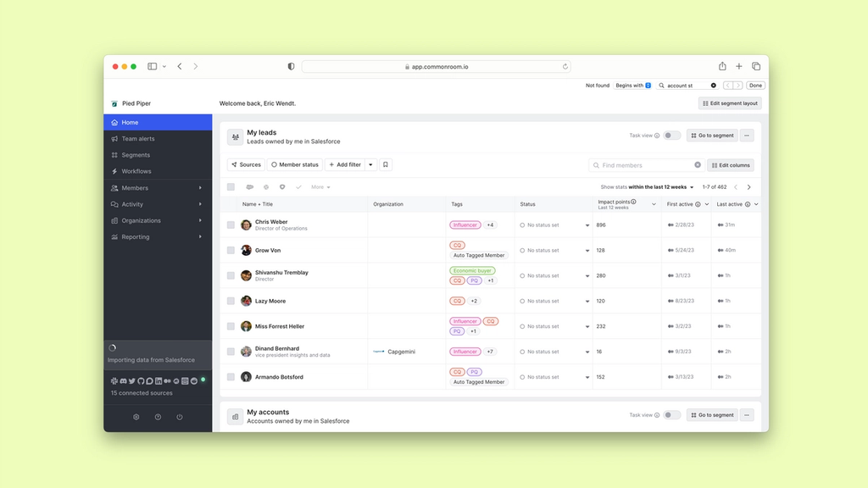Click the Safari address bar
The width and height of the screenshot is (868, 488).
(437, 66)
